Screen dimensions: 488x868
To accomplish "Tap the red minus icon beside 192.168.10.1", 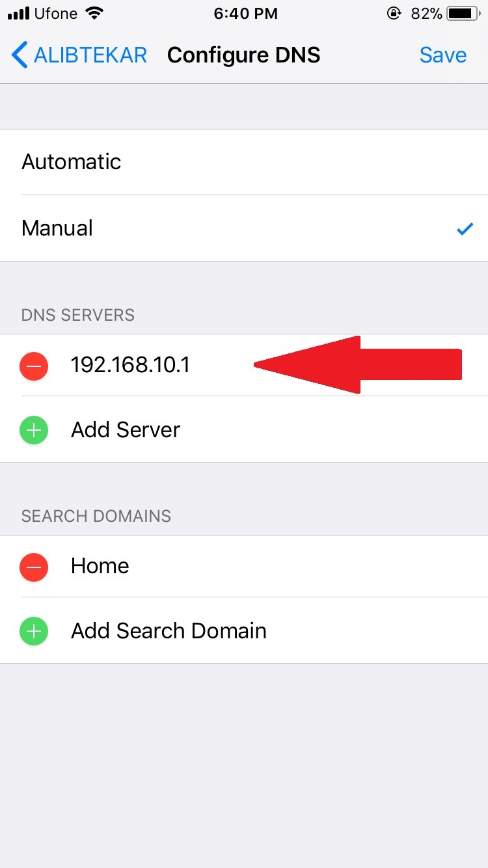I will (x=34, y=366).
